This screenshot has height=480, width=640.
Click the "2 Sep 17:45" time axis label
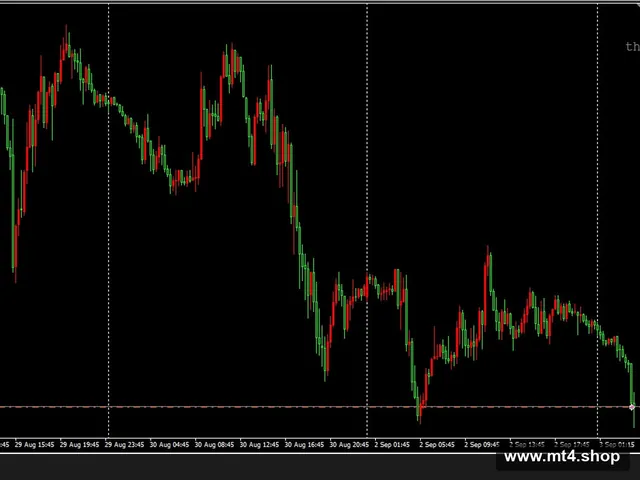click(x=571, y=444)
